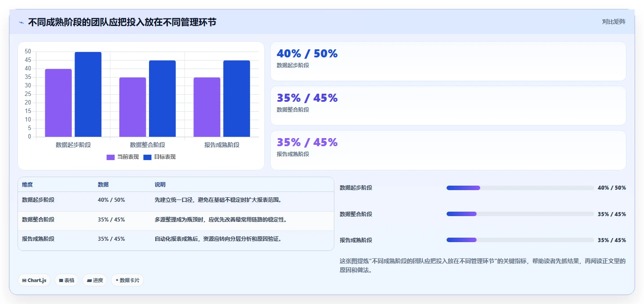Click the 报告成熟阶段 cell in the table
Screen dimensions: 644x304
[38, 239]
